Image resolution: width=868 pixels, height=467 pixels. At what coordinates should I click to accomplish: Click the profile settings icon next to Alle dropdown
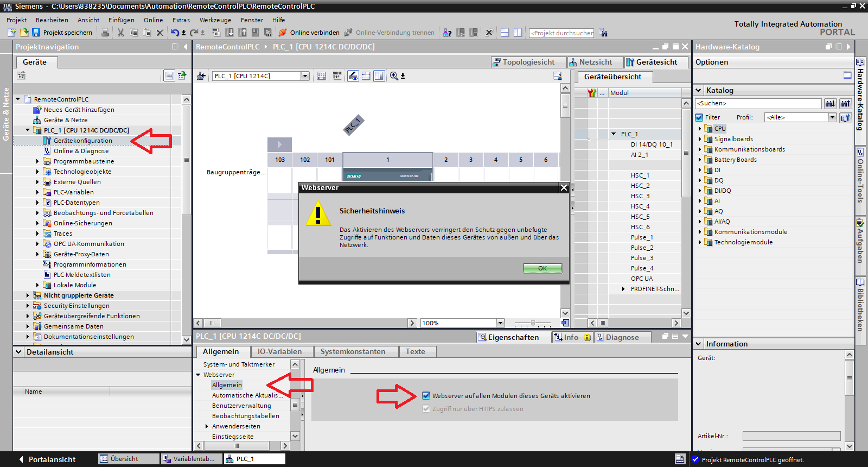point(845,117)
